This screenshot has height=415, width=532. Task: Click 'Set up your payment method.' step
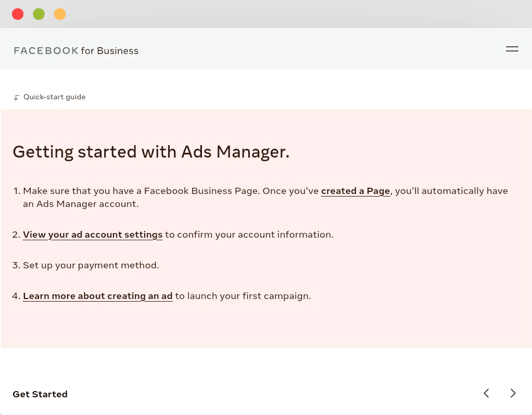coord(91,265)
